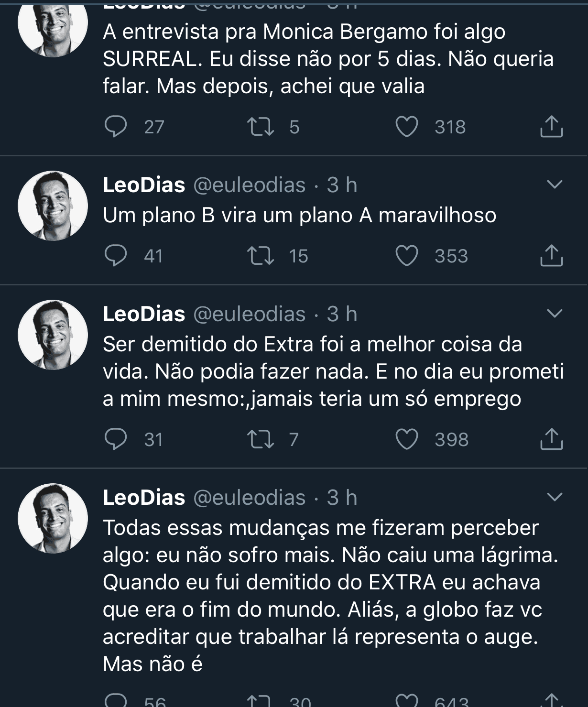The image size is (588, 707).
Task: Tap @euleodias handle on 'Ser demitido' tweet
Action: coord(249,314)
